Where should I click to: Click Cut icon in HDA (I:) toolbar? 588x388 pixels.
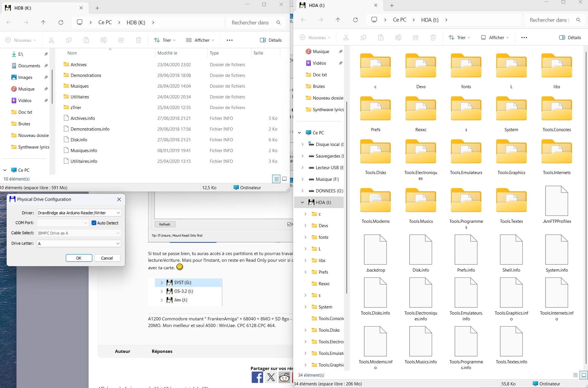[x=346, y=37]
